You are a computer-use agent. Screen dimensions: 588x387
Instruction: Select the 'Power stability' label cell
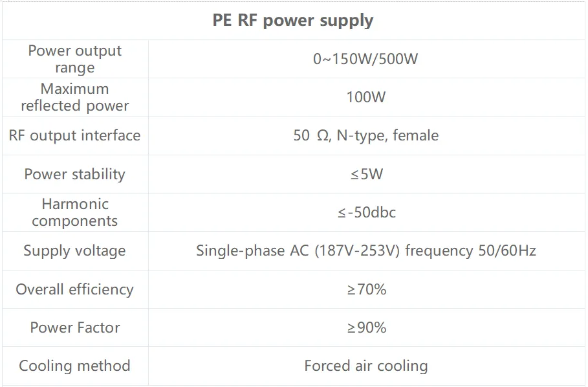(x=75, y=174)
